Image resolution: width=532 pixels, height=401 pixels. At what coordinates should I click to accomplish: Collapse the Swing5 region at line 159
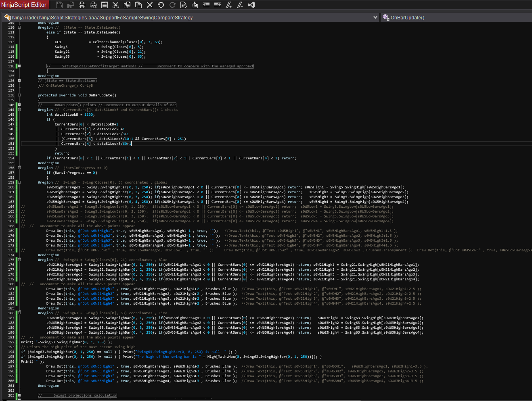[19, 182]
